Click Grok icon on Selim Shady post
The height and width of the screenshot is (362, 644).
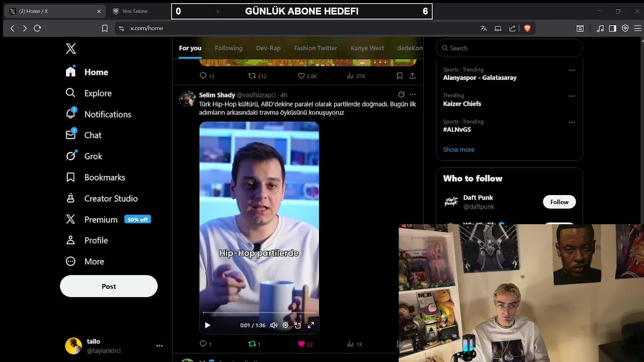pos(401,95)
